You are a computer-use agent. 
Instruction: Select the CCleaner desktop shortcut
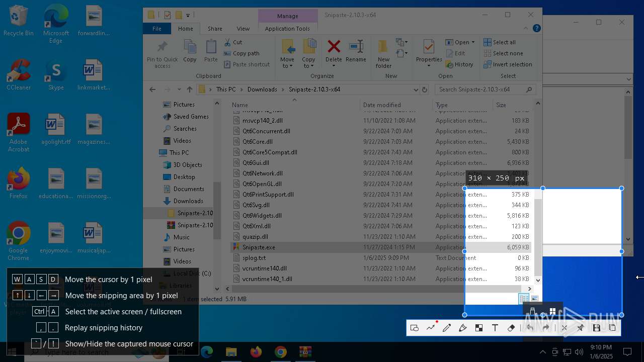pyautogui.click(x=19, y=75)
